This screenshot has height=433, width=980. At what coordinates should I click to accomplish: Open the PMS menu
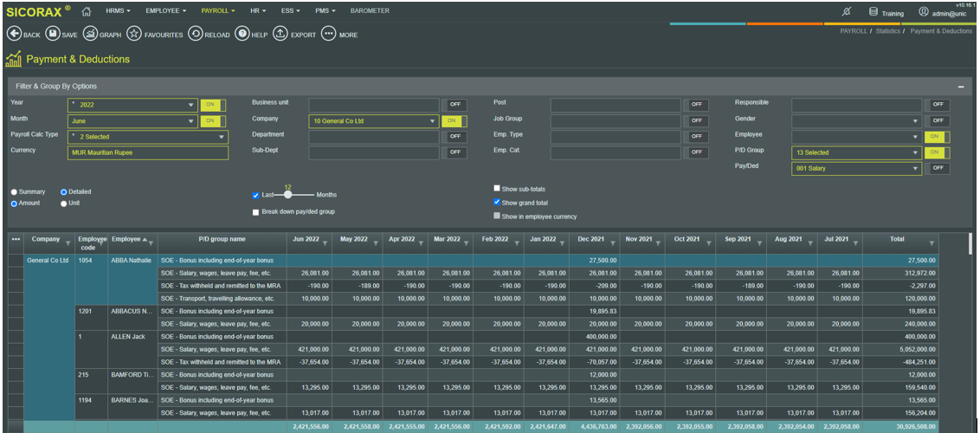click(326, 11)
